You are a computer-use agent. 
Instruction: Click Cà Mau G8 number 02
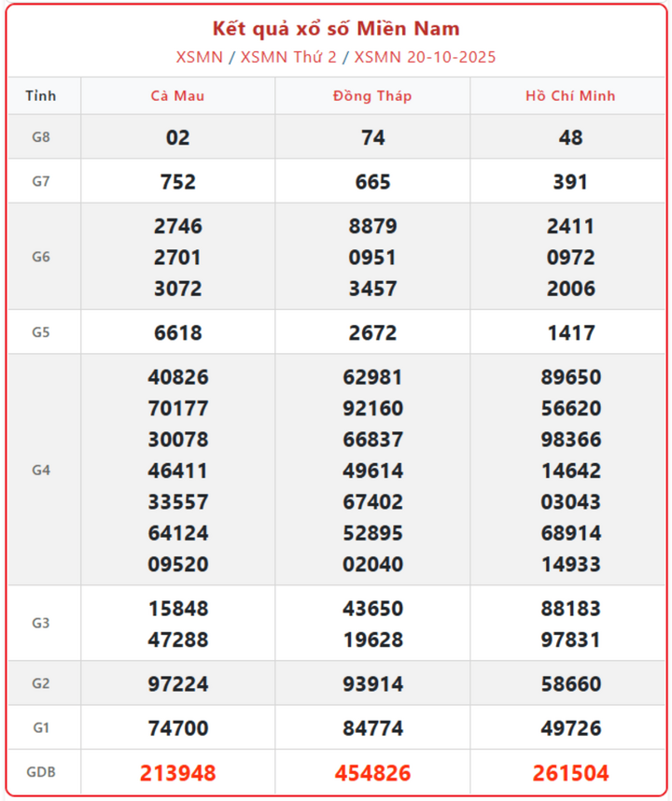coord(177,137)
